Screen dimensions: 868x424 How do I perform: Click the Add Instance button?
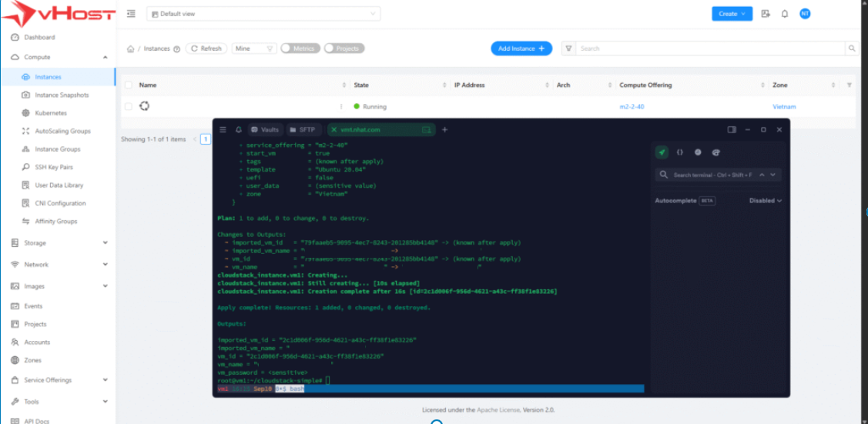(521, 48)
